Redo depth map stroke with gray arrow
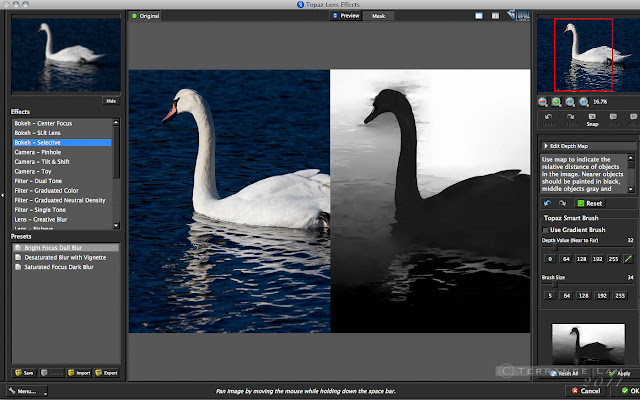640x400 pixels. click(x=562, y=203)
